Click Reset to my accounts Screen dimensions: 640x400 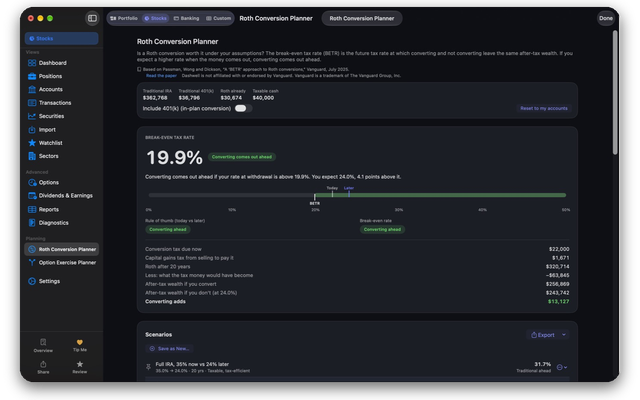(544, 108)
